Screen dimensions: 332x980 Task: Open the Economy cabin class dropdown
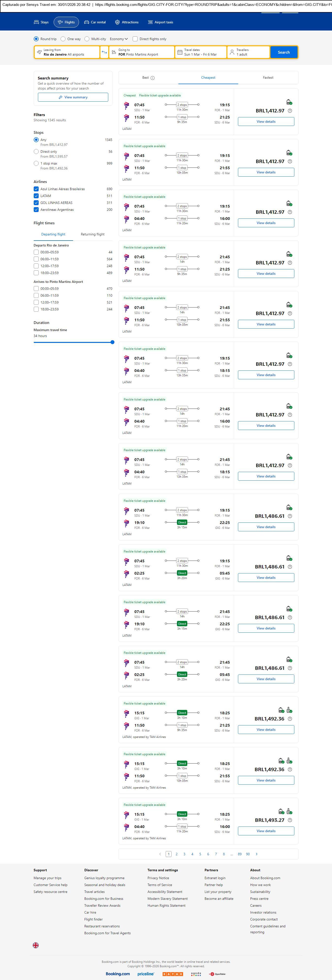click(x=118, y=39)
